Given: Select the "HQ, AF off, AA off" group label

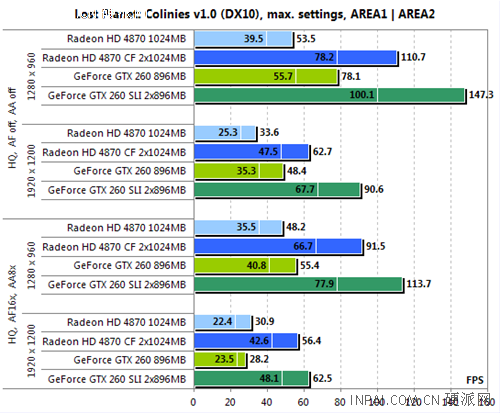Looking at the screenshot, I should 12,128.
